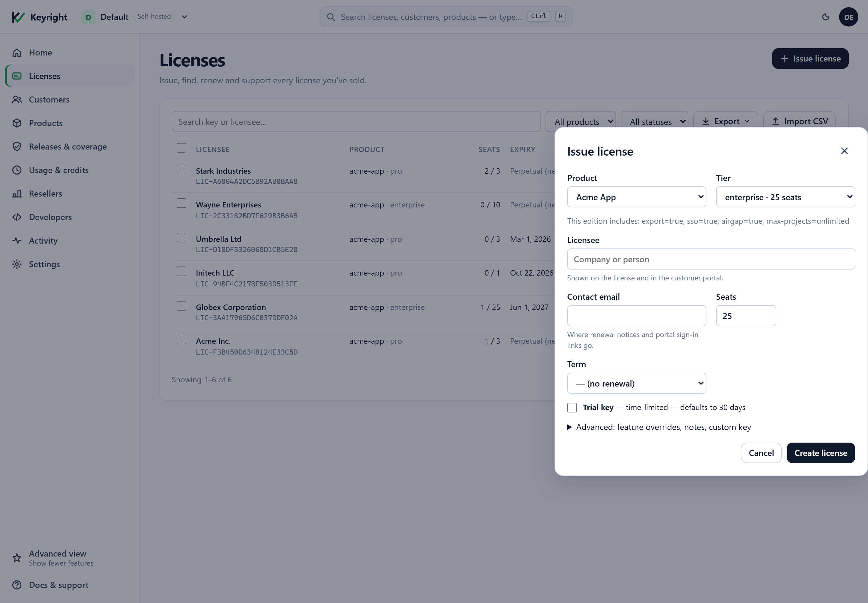The height and width of the screenshot is (603, 868).
Task: Check the Stark Industries row checkbox
Action: [x=181, y=169]
